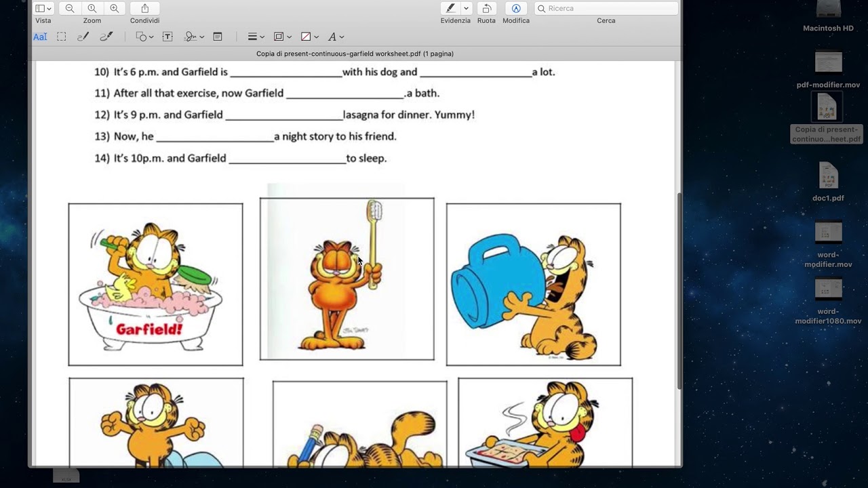Open the Vista sidebar view menu
868x488 pixels.
pyautogui.click(x=43, y=8)
